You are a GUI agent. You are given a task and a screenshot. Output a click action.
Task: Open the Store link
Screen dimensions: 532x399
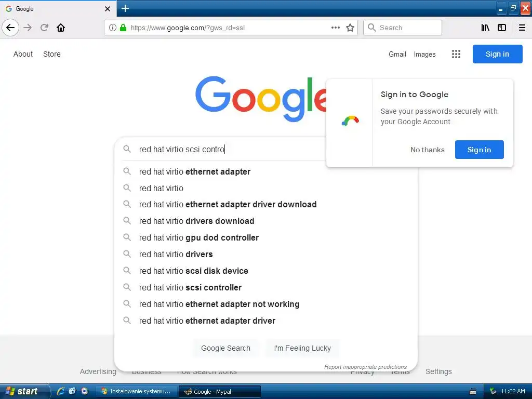tap(52, 54)
